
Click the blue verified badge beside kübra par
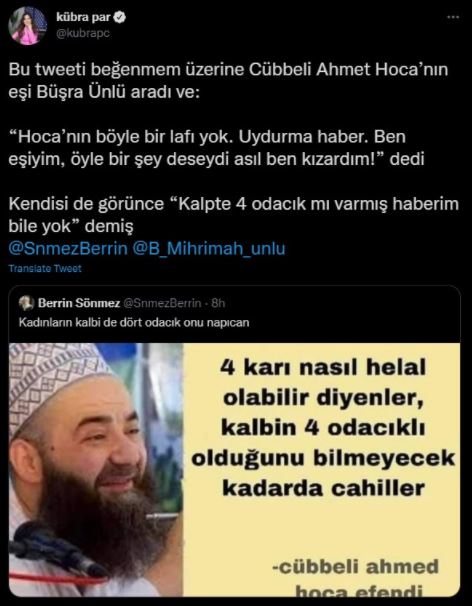coord(120,18)
